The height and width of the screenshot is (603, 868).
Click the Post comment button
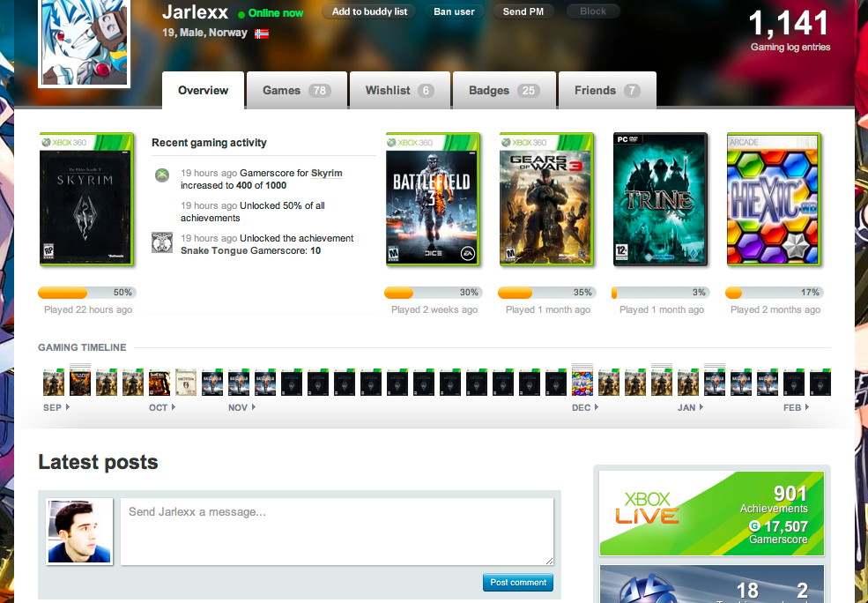coord(518,583)
